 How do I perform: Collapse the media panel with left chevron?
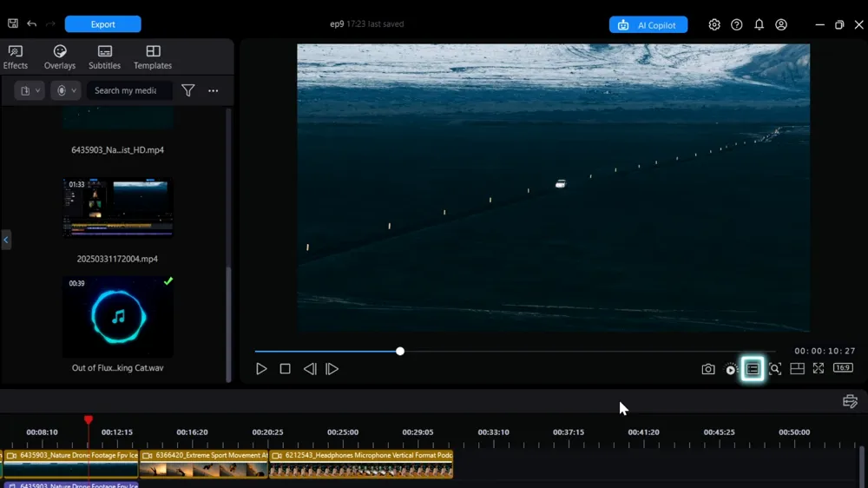point(6,240)
